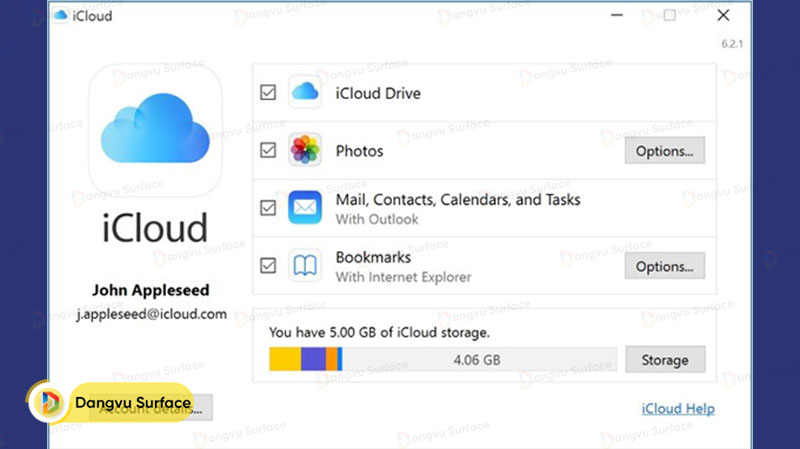Screen dimensions: 800x449
Task: Click the Photos label
Action: pyautogui.click(x=359, y=151)
